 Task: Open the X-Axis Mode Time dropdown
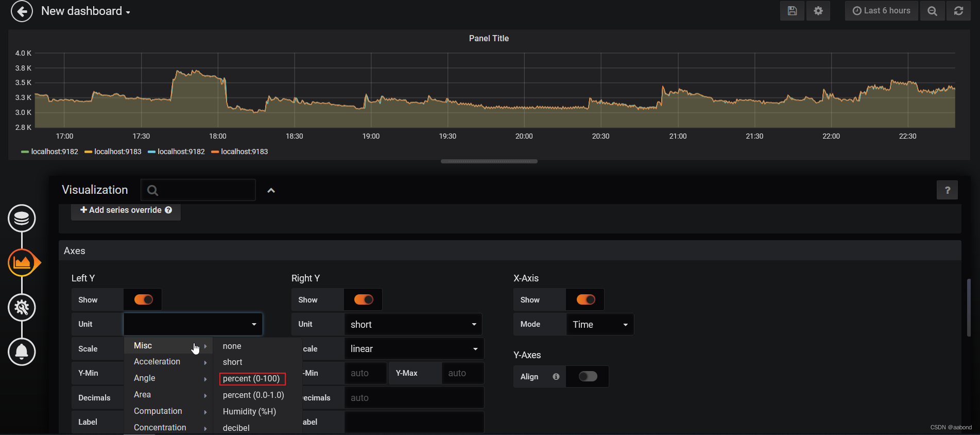600,324
